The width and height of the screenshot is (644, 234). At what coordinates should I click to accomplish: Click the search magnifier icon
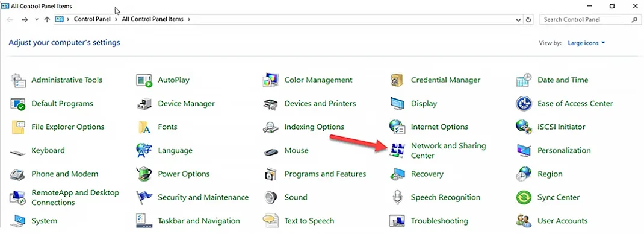(x=634, y=19)
